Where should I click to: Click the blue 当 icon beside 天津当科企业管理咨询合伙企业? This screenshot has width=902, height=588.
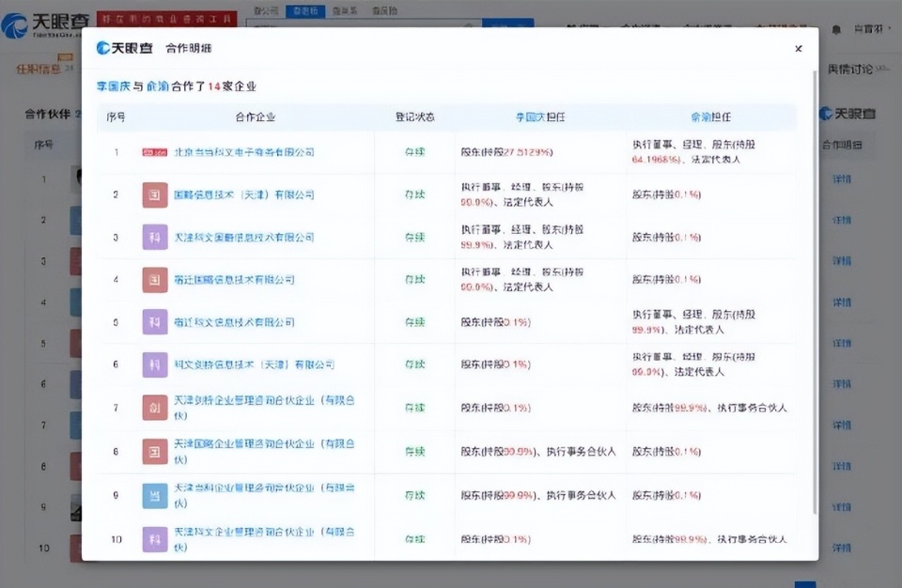[x=155, y=495]
